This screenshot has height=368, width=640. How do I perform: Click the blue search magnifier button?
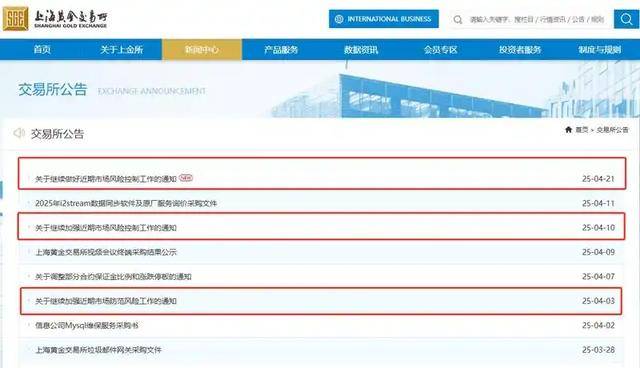[626, 19]
